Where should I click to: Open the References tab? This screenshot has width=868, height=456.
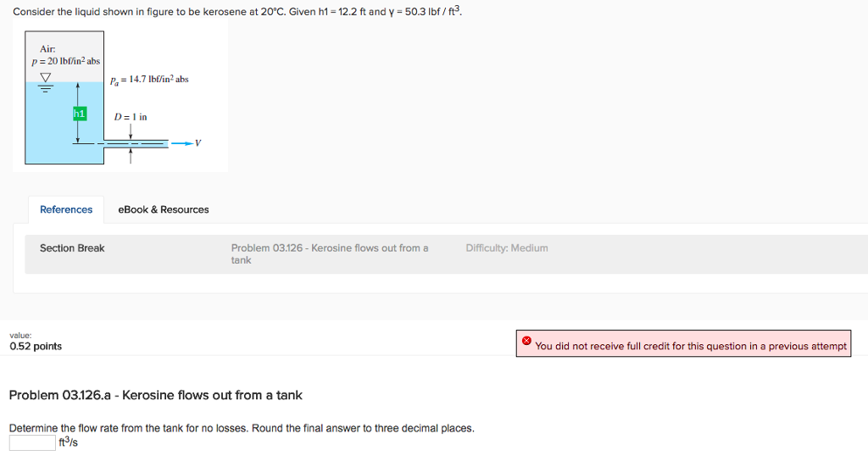pyautogui.click(x=66, y=209)
